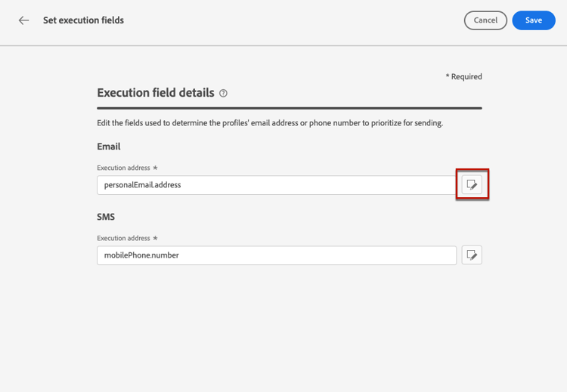The width and height of the screenshot is (567, 392).
Task: Click the header separator line below the title
Action: point(283,45)
